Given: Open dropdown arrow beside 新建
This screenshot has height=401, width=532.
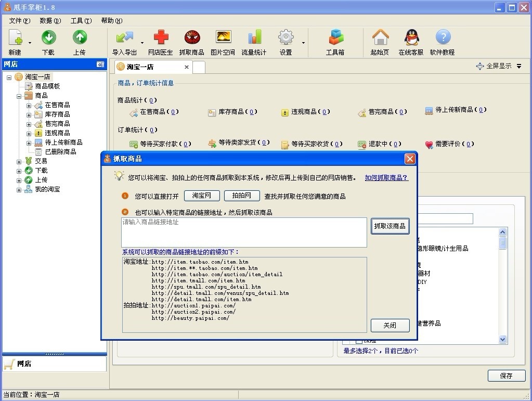Looking at the screenshot, I should point(30,43).
